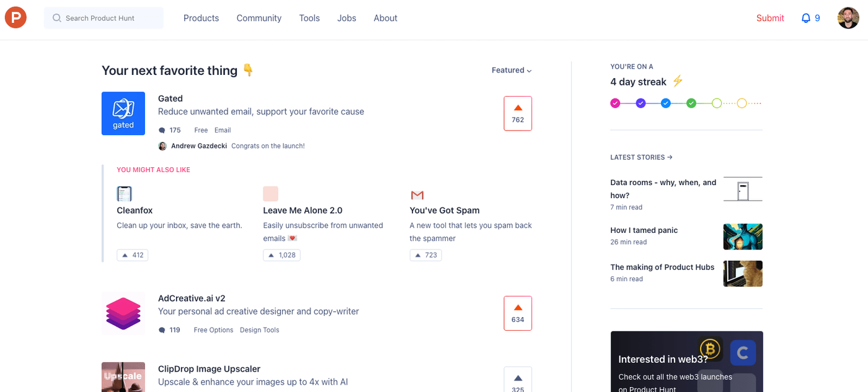Viewport: 868px width, 392px height.
Task: Read the How I tamed panic story
Action: 644,230
